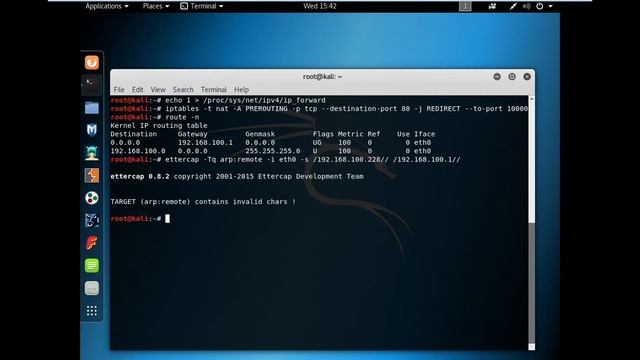Click the pen icon in the top bar
The width and height of the screenshot is (640, 360).
click(513, 6)
